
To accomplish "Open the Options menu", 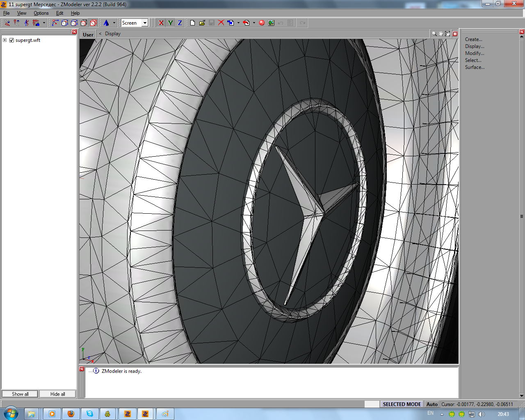I will 41,13.
